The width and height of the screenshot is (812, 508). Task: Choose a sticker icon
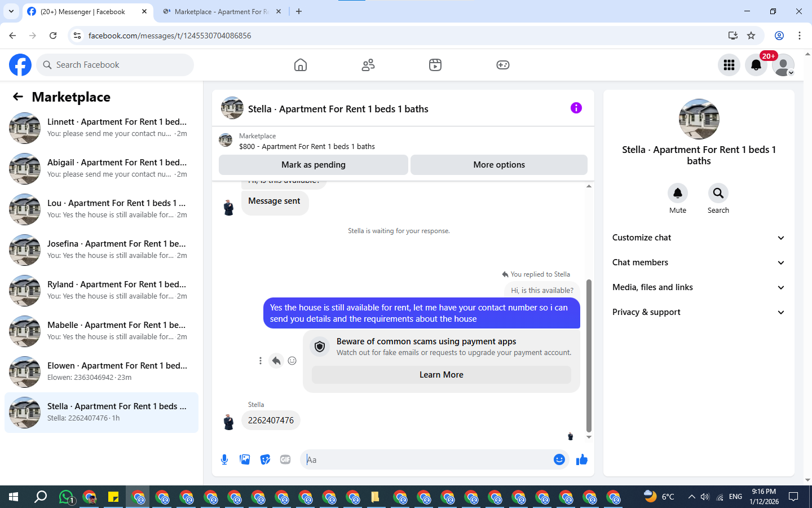pyautogui.click(x=265, y=459)
